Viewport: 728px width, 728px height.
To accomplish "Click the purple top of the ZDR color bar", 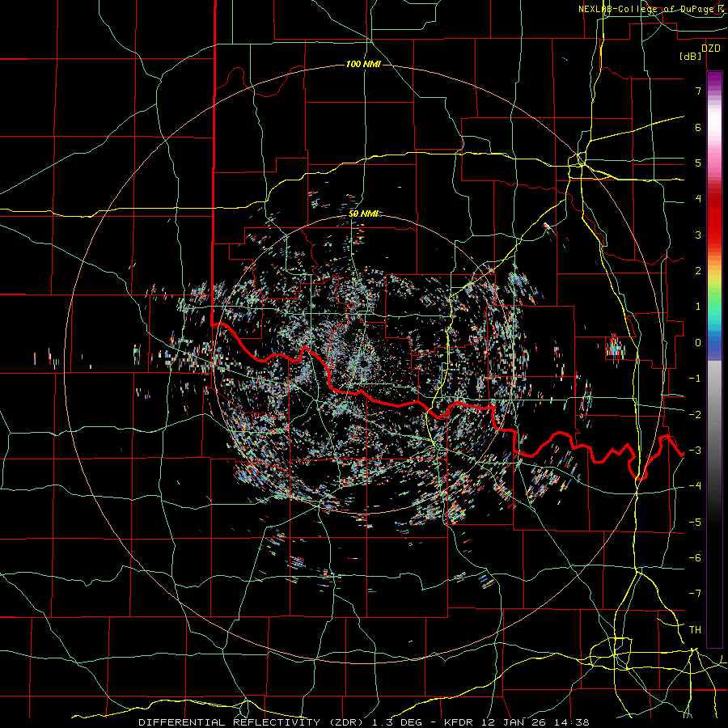I will 714,80.
